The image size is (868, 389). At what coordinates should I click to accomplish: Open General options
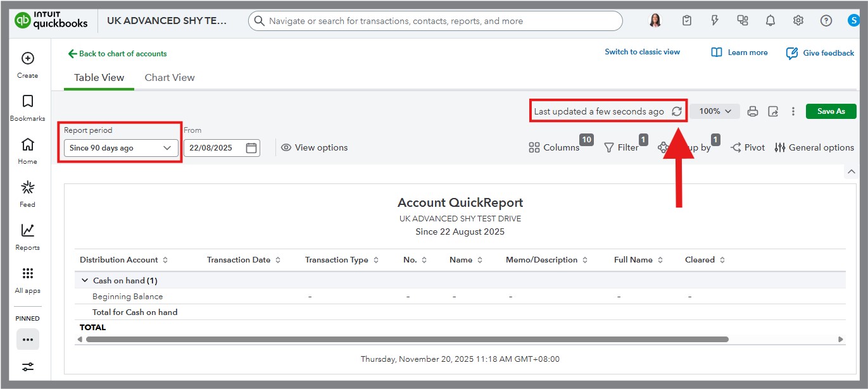(x=814, y=147)
